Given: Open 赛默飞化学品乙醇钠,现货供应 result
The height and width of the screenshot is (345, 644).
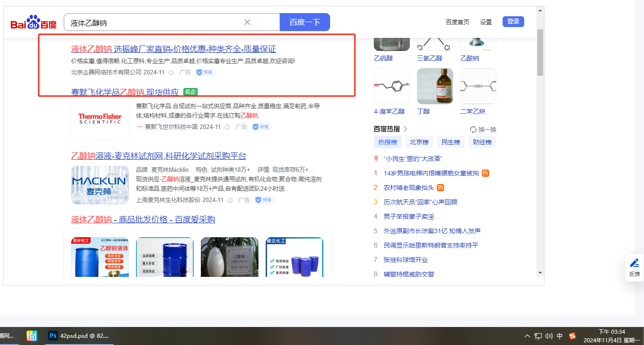Looking at the screenshot, I should [125, 92].
